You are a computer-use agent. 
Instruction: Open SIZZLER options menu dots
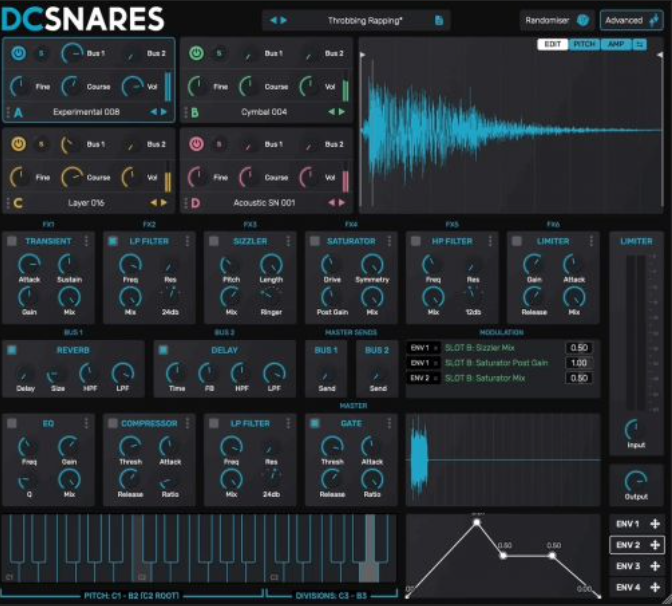tap(288, 241)
